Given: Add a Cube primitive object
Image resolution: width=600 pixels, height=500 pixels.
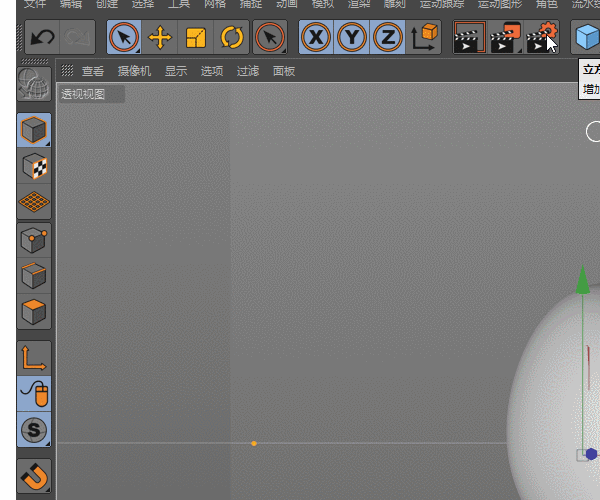Looking at the screenshot, I should coord(587,37).
